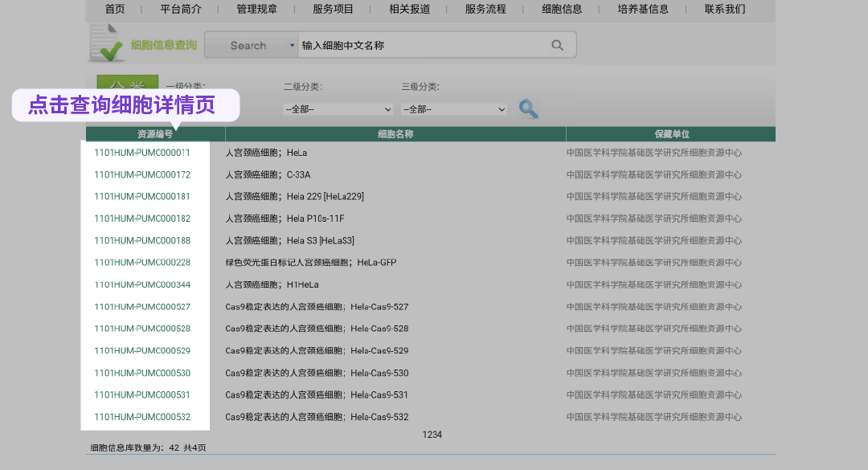
Task: Open resource link 1101HUM-PUMC000188
Action: point(142,241)
